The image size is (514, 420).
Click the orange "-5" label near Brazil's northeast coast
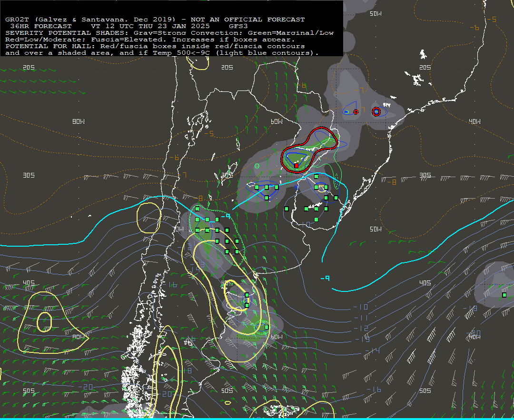(x=491, y=20)
